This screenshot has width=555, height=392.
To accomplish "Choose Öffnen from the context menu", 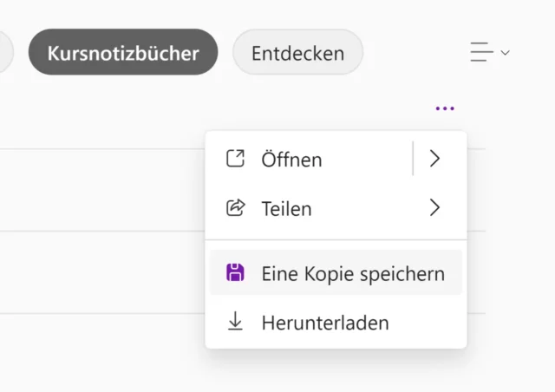I will tap(291, 160).
